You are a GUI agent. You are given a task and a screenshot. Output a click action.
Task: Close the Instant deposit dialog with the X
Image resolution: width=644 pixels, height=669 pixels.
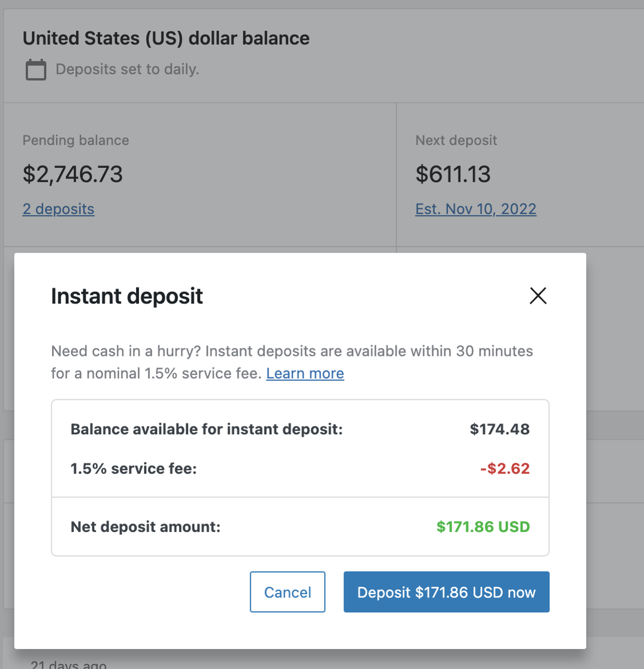(538, 296)
